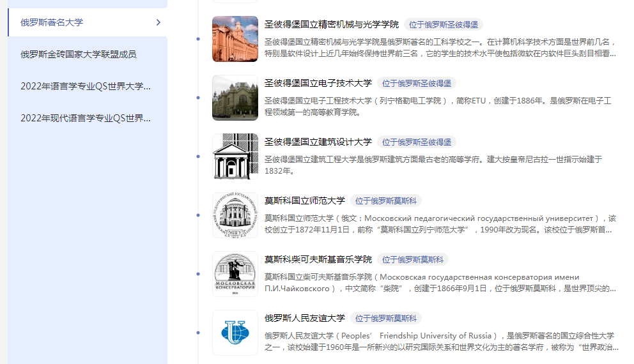The image size is (634, 364).
Task: Select the 2022年现代语言学专业QS世界 sidebar entry
Action: point(86,118)
